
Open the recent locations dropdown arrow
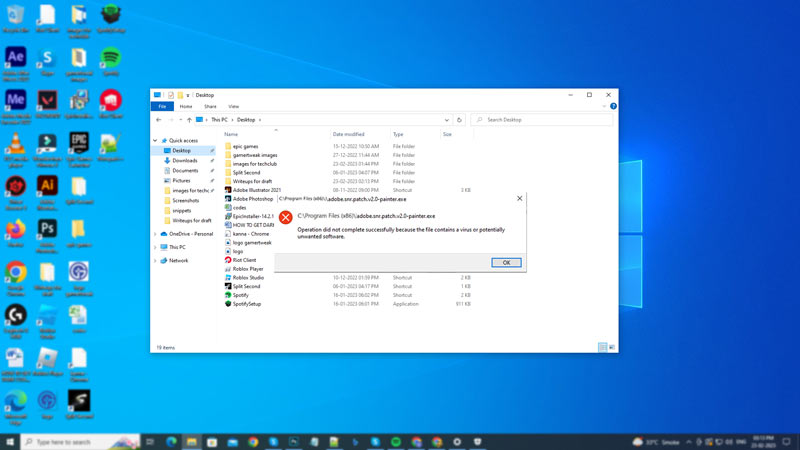pos(180,120)
